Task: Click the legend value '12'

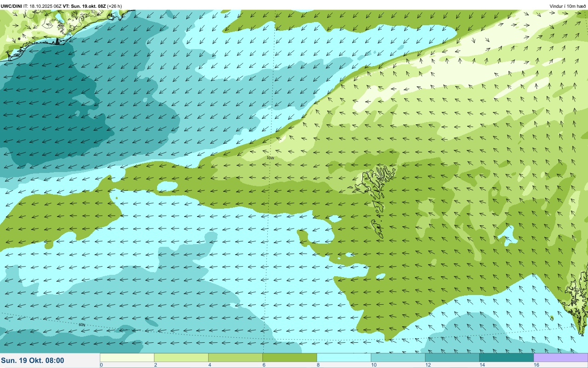Action: pyautogui.click(x=428, y=365)
